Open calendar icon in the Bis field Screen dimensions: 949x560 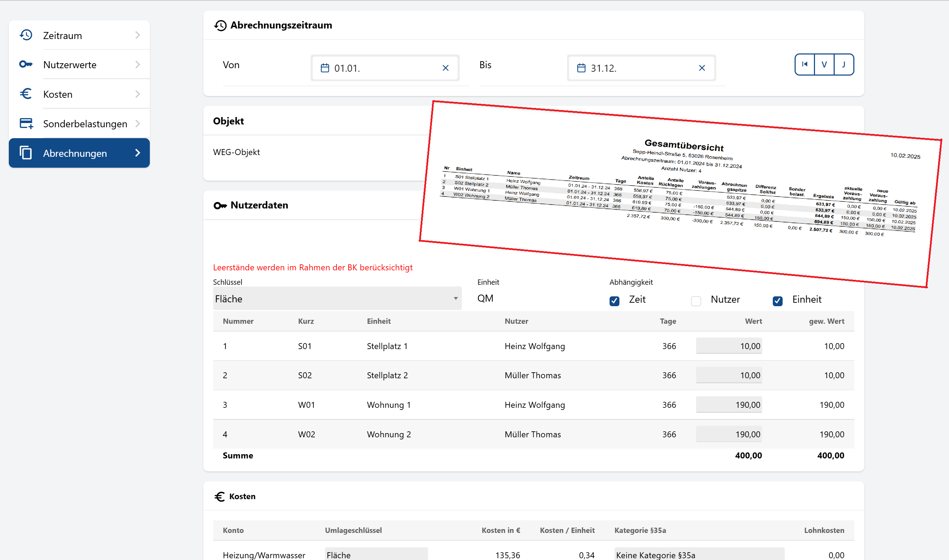point(581,68)
